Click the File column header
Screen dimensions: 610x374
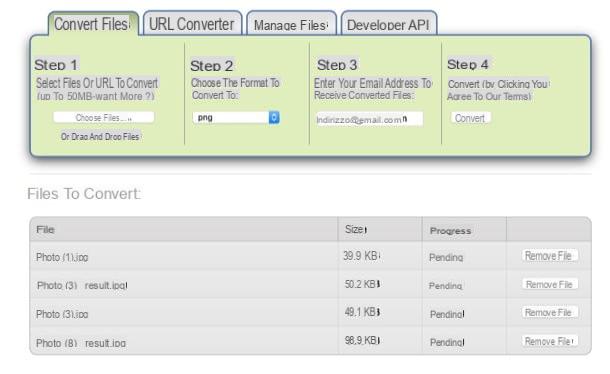click(x=184, y=230)
